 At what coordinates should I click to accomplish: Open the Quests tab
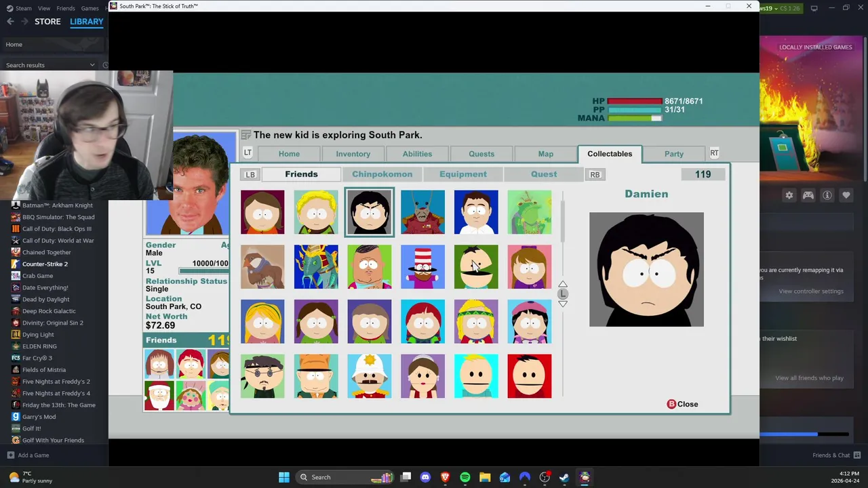click(x=481, y=154)
